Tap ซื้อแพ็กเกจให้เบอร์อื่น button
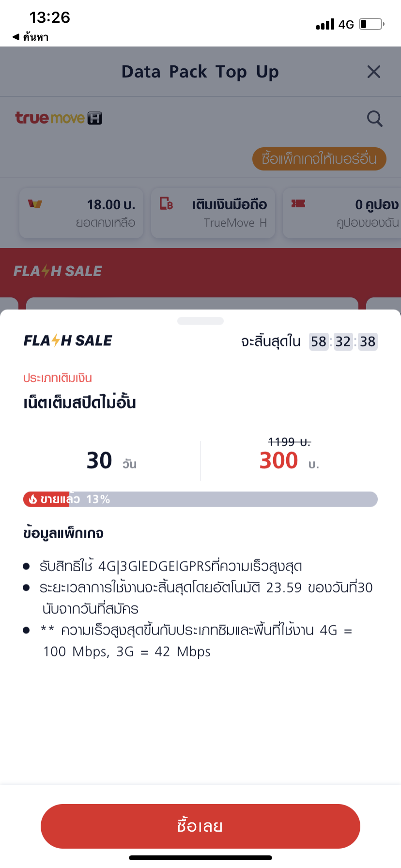The image size is (401, 868). [319, 159]
